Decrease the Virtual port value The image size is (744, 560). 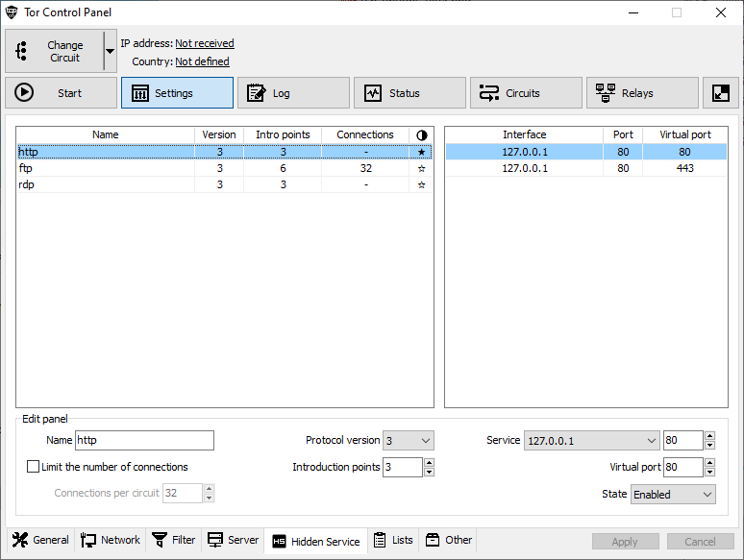pos(709,472)
